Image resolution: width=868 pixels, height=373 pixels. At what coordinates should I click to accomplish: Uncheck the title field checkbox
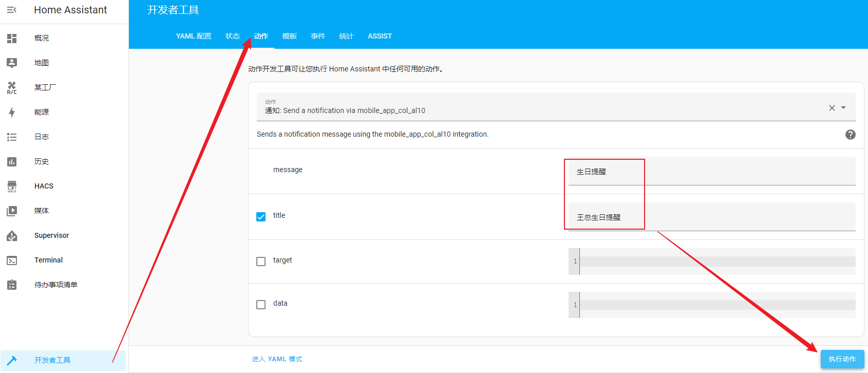pyautogui.click(x=261, y=217)
